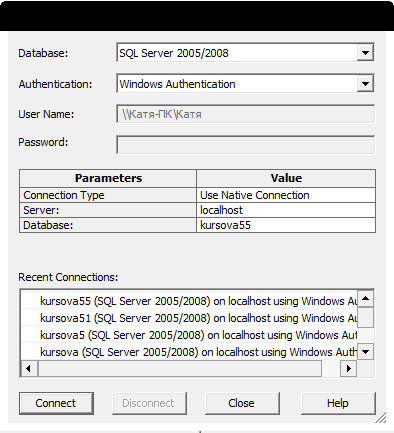Choose recent connection kursova55

189,301
